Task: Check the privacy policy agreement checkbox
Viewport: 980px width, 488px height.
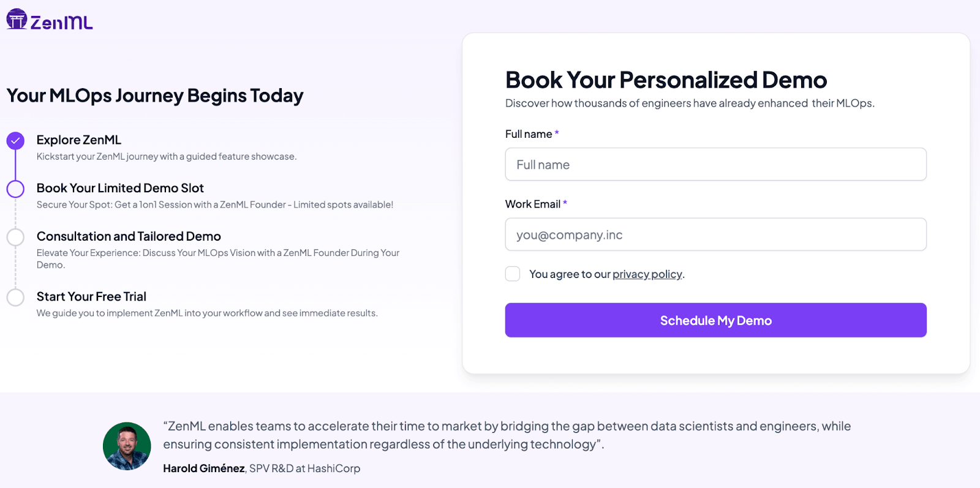Action: coord(513,274)
